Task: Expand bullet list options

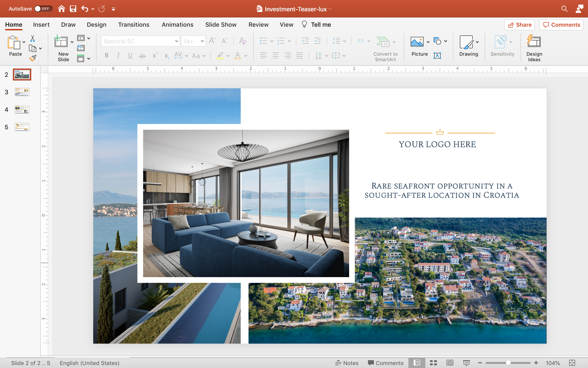Action: tap(272, 41)
